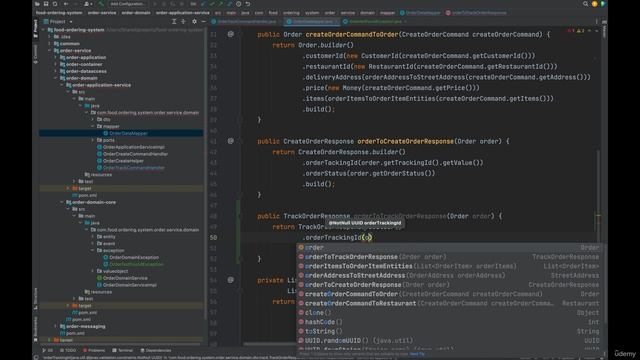The width and height of the screenshot is (640, 360).
Task: Click the Save All toolbar icon
Action: point(46,4)
